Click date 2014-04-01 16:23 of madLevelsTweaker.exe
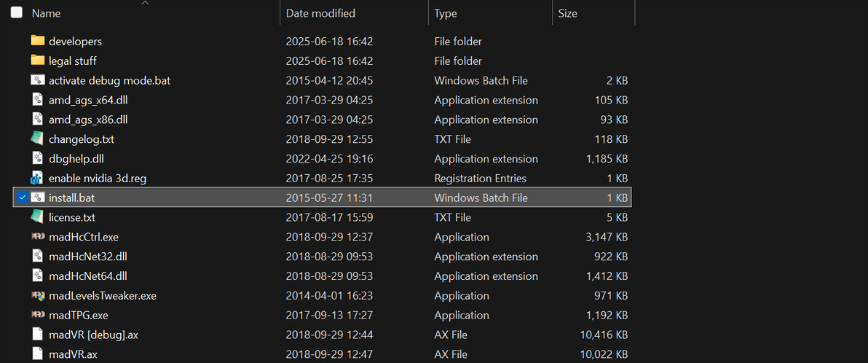The height and width of the screenshot is (363, 868). click(329, 296)
